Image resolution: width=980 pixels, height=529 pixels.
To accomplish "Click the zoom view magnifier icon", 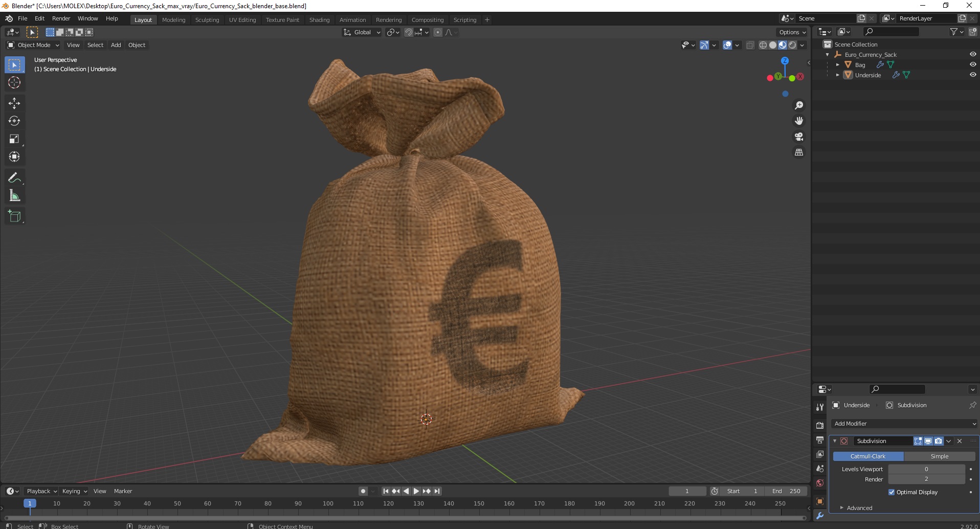I will [799, 105].
